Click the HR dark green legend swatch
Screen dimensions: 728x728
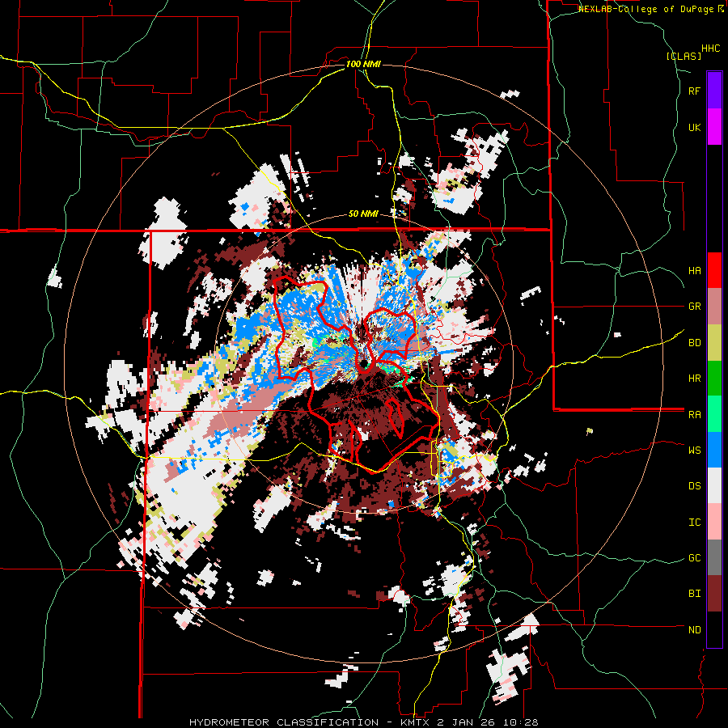coord(714,379)
